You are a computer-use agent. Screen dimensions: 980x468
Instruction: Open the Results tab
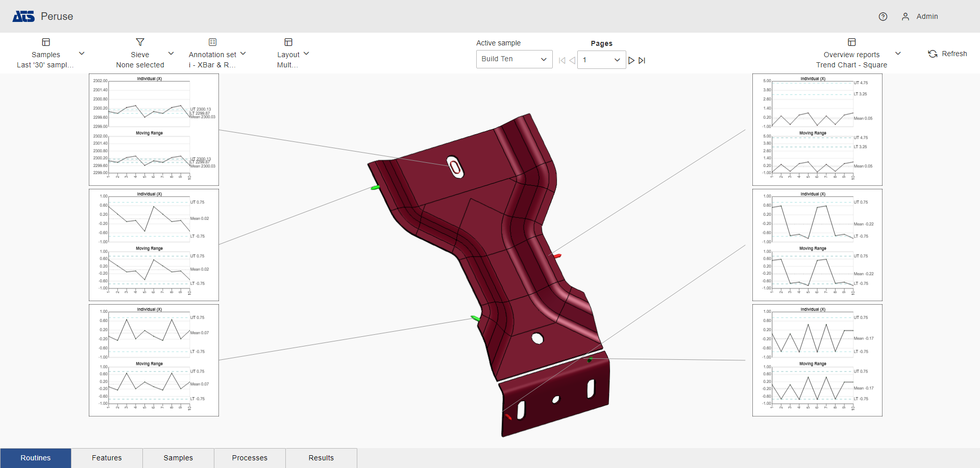[321, 458]
